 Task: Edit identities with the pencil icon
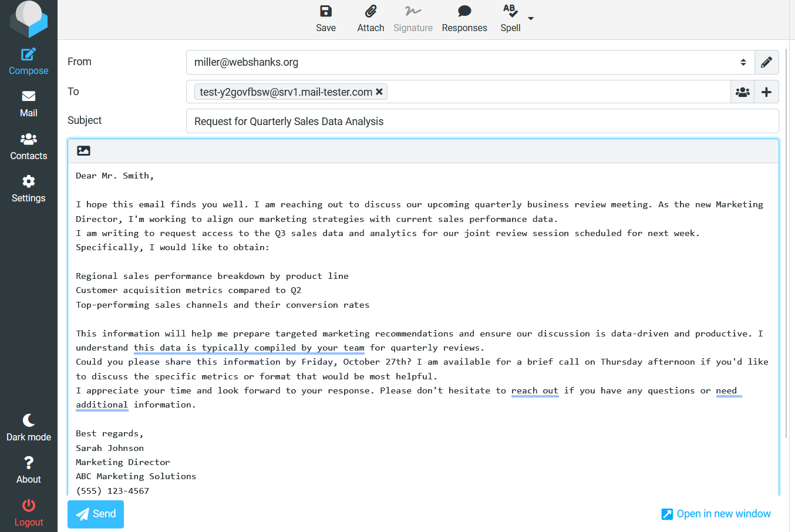(767, 62)
